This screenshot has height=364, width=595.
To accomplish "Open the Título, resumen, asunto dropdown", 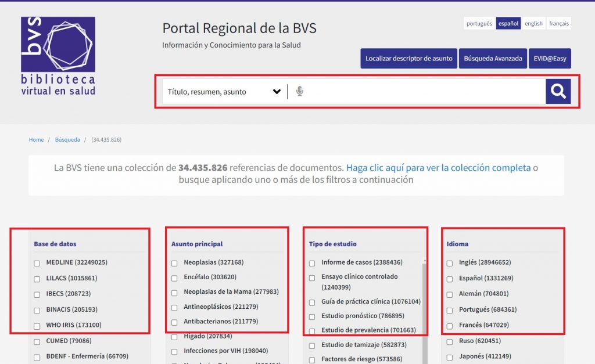I will [x=224, y=91].
